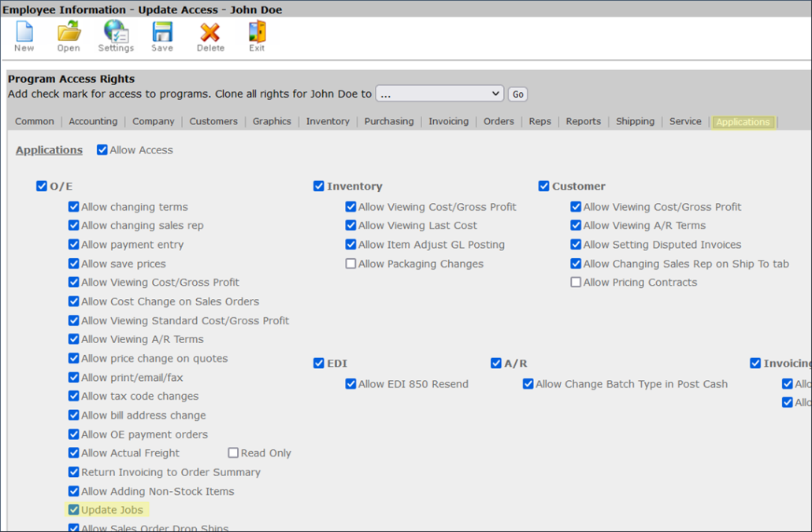The height and width of the screenshot is (532, 812).
Task: Toggle Return Invoicing to Order Summary
Action: [73, 472]
